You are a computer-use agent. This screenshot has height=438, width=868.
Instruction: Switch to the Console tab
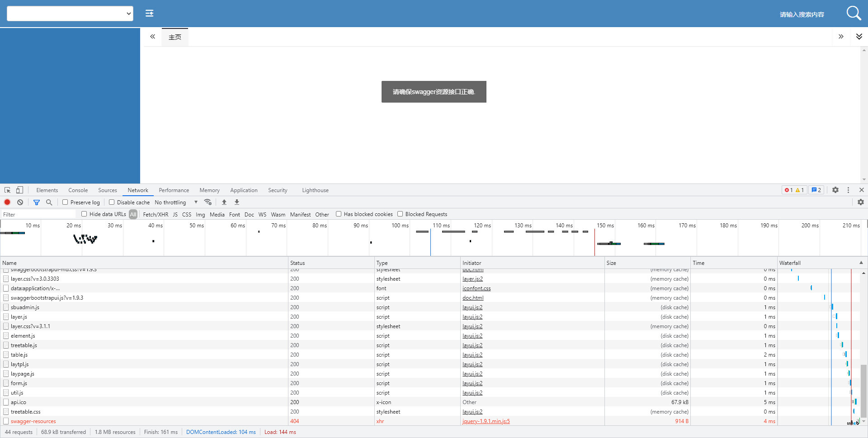78,190
